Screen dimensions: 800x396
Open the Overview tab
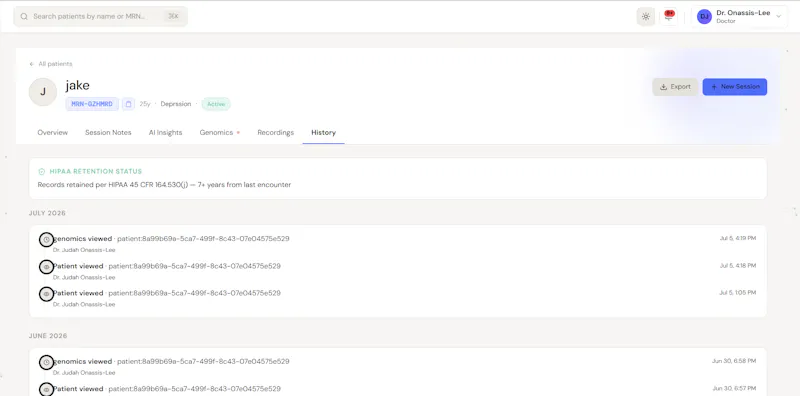click(x=53, y=133)
